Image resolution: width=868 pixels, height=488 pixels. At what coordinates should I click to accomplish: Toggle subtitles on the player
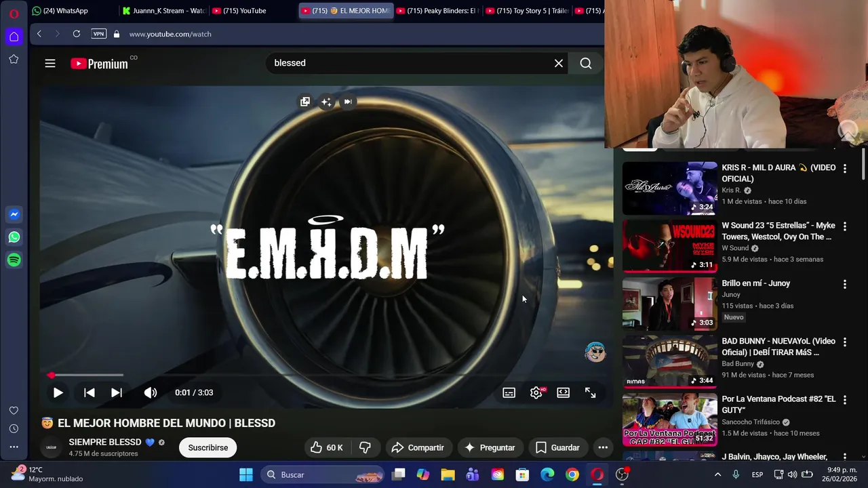click(509, 392)
